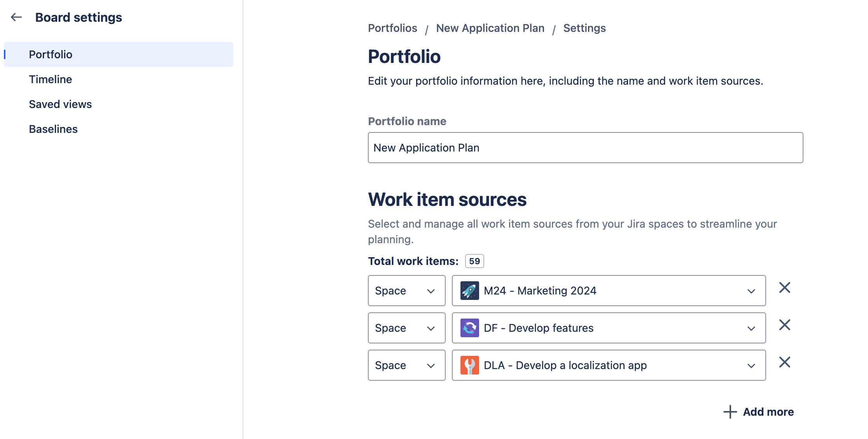
Task: Expand the M24 - Marketing 2024 selector
Action: pos(751,291)
